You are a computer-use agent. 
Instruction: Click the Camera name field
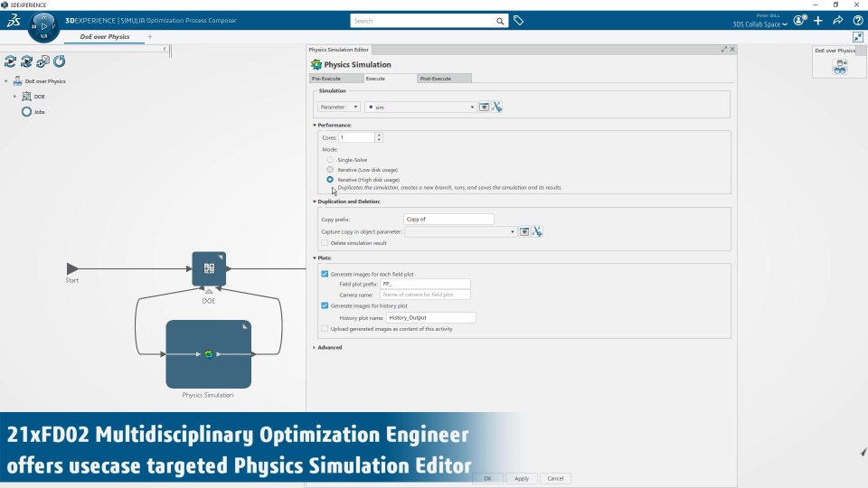425,295
